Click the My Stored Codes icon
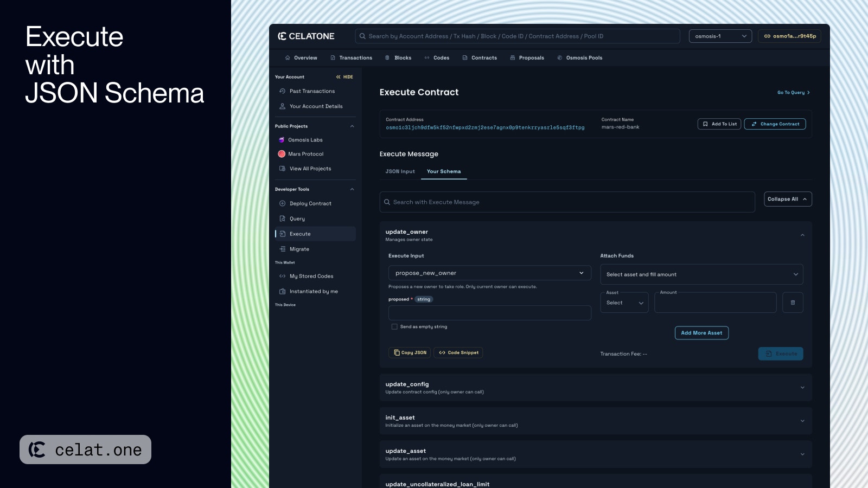Viewport: 868px width, 488px height. [x=282, y=276]
